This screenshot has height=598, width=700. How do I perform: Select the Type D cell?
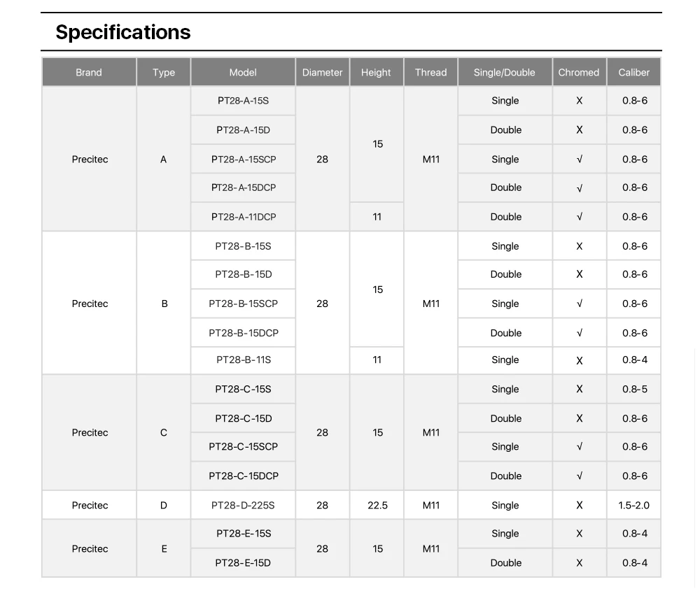(x=164, y=505)
